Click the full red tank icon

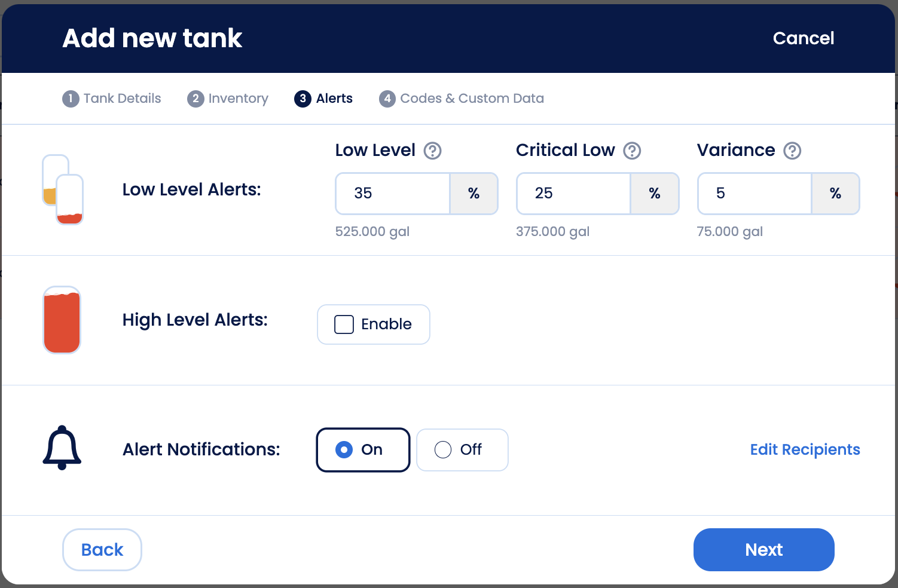pyautogui.click(x=62, y=320)
